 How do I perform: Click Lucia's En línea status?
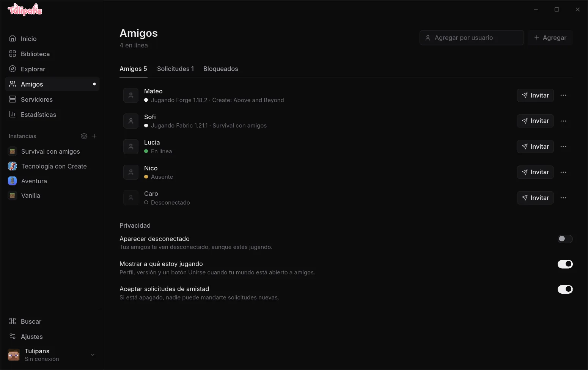coord(161,151)
